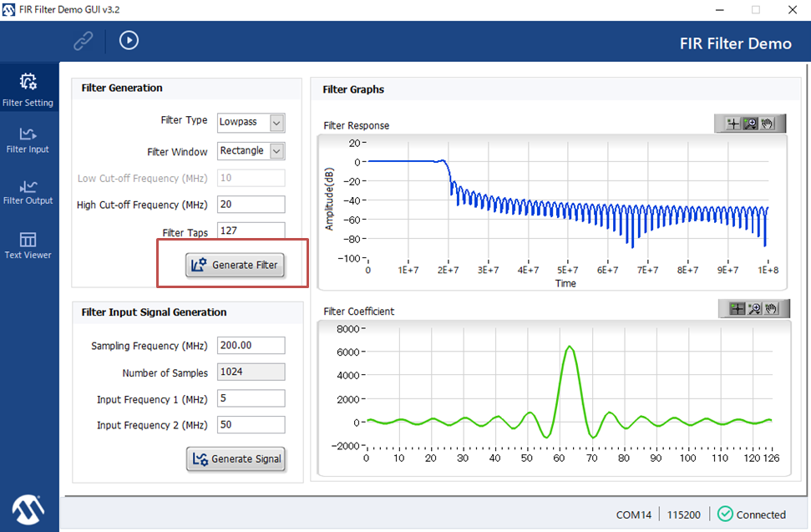811x532 pixels.
Task: Click the High Cut-off Frequency field
Action: click(251, 205)
